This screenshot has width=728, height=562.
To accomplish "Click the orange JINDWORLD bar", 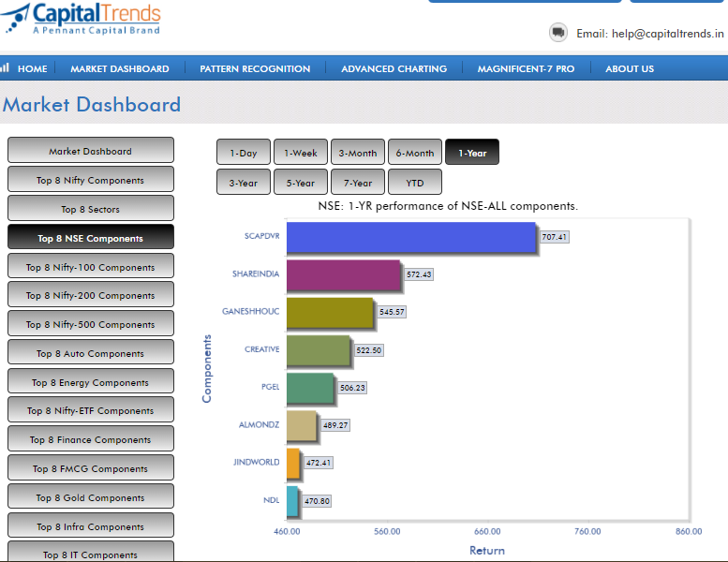I will 293,463.
